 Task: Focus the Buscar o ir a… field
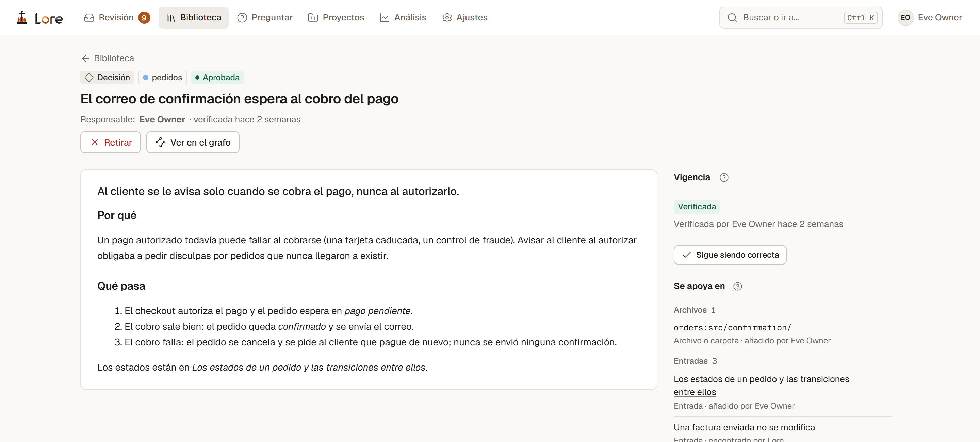tap(800, 17)
